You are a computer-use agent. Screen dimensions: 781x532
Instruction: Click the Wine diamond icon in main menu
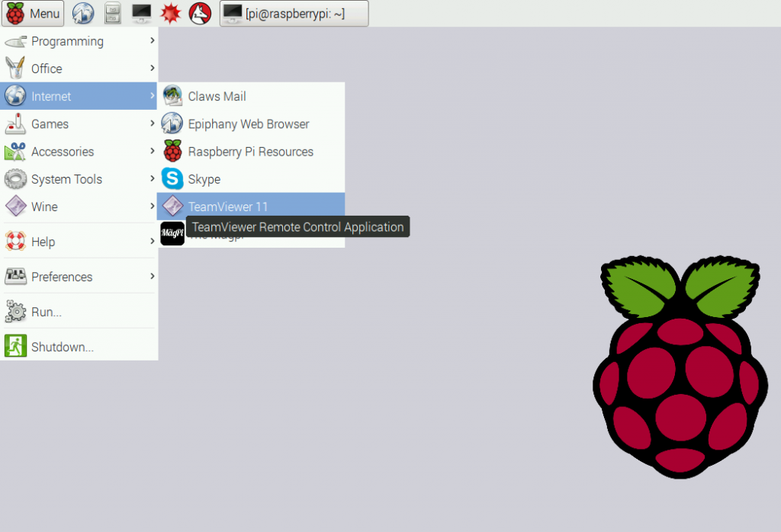point(15,206)
